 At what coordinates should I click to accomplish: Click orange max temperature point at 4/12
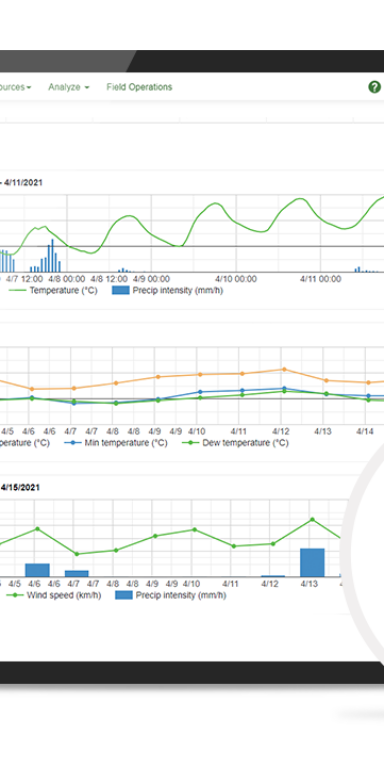pos(284,369)
